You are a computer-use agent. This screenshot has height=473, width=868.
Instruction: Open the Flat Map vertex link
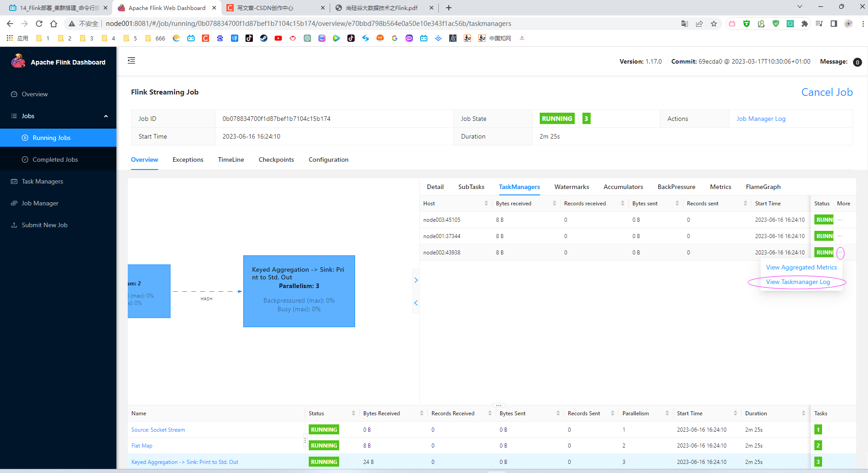point(142,446)
